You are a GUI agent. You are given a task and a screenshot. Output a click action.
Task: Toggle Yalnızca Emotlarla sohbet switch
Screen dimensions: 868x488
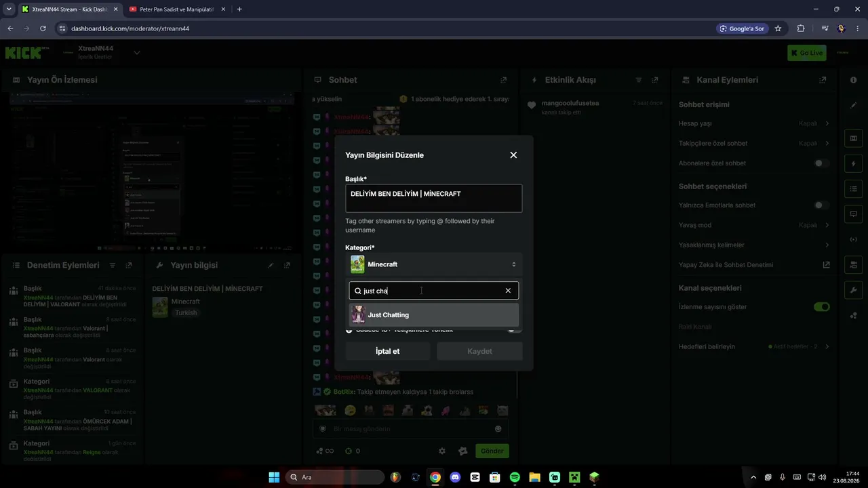pyautogui.click(x=821, y=205)
